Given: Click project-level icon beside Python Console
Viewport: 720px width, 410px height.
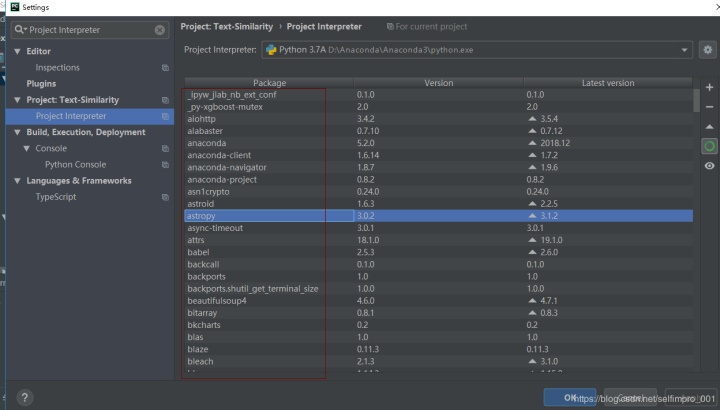Looking at the screenshot, I should 165,165.
